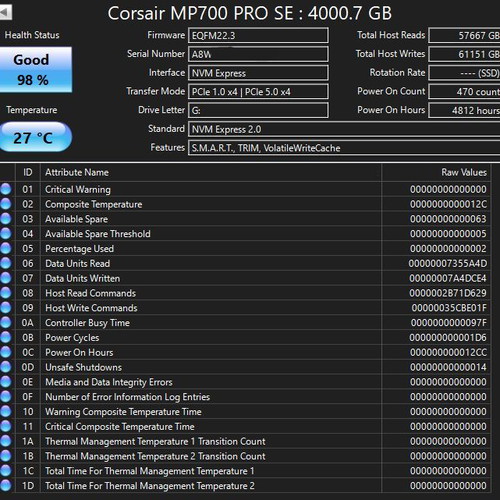Select the Composite Temperature attribute name

click(x=94, y=204)
